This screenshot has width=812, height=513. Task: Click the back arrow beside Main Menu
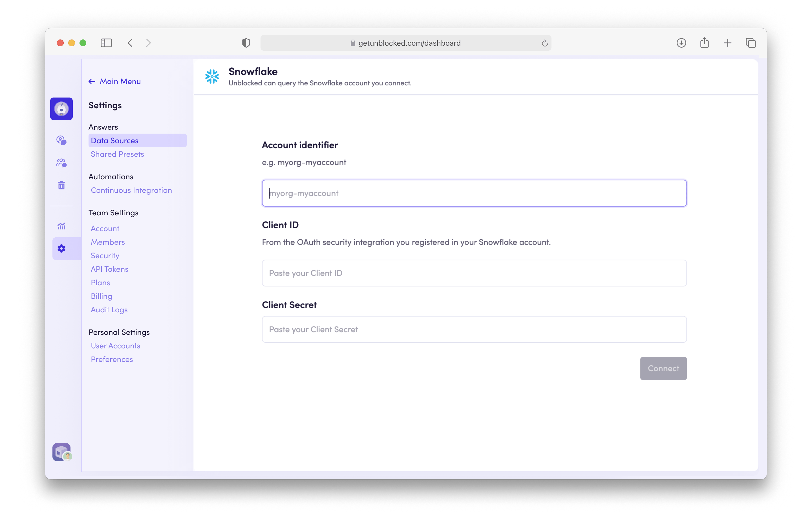[x=92, y=81]
